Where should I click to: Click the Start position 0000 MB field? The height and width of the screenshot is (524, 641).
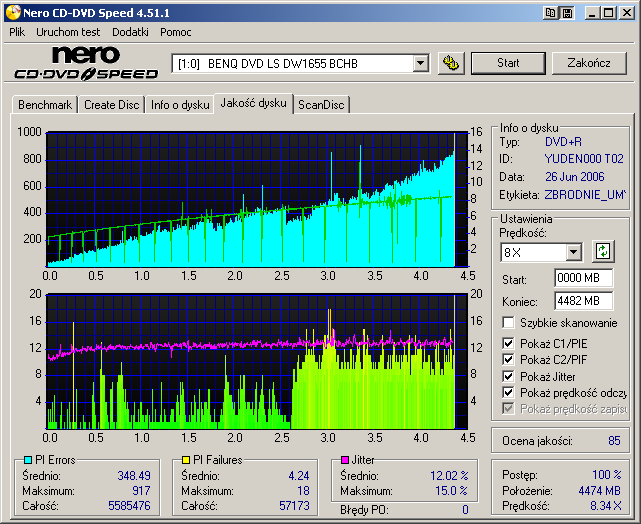pyautogui.click(x=583, y=278)
